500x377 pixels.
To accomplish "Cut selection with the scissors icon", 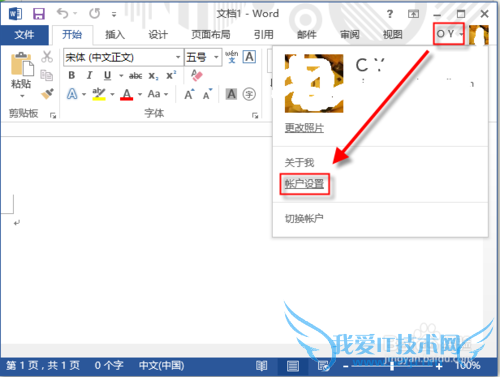I will point(47,57).
